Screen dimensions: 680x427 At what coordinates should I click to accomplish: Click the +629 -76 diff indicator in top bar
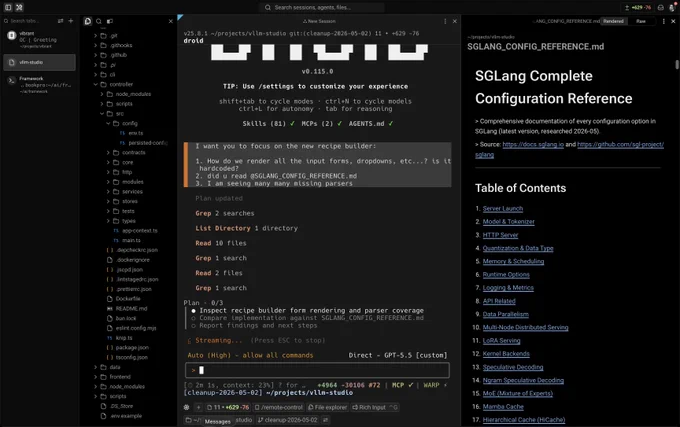click(638, 7)
